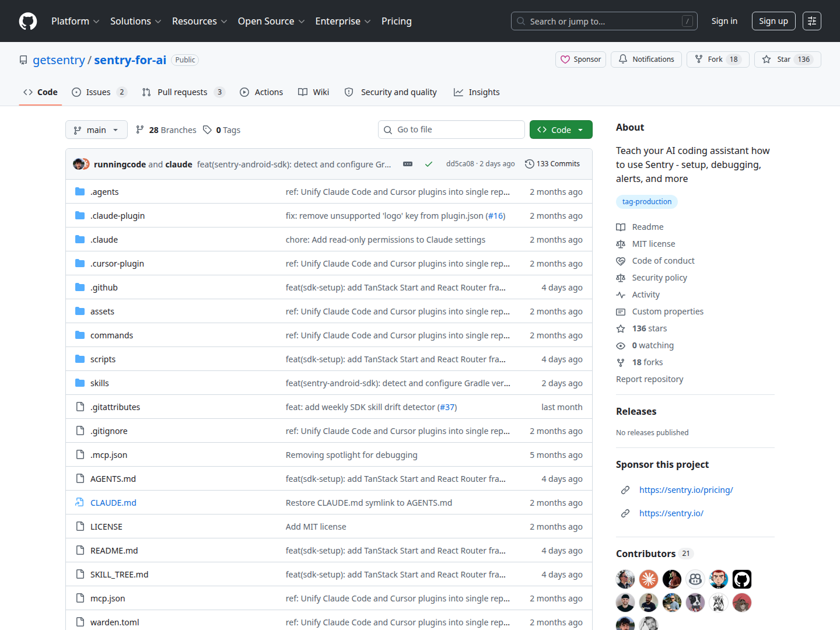Open the Actions tab
This screenshot has height=630, width=840.
pyautogui.click(x=261, y=92)
